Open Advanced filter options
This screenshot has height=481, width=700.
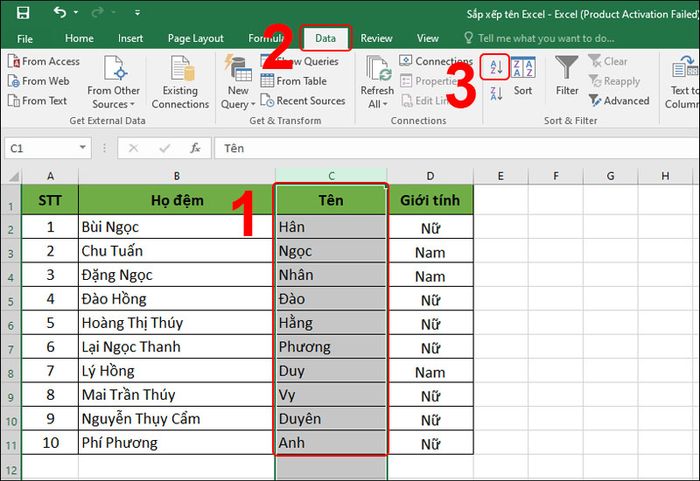point(619,100)
